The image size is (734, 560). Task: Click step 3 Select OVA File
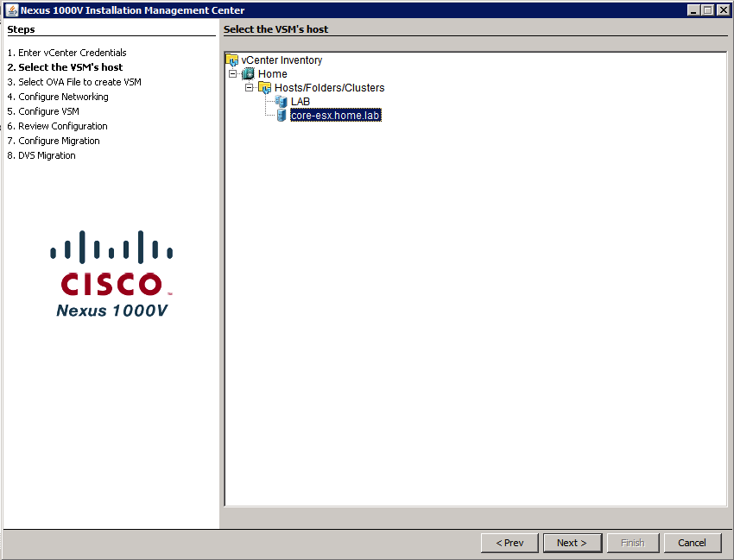pyautogui.click(x=74, y=82)
